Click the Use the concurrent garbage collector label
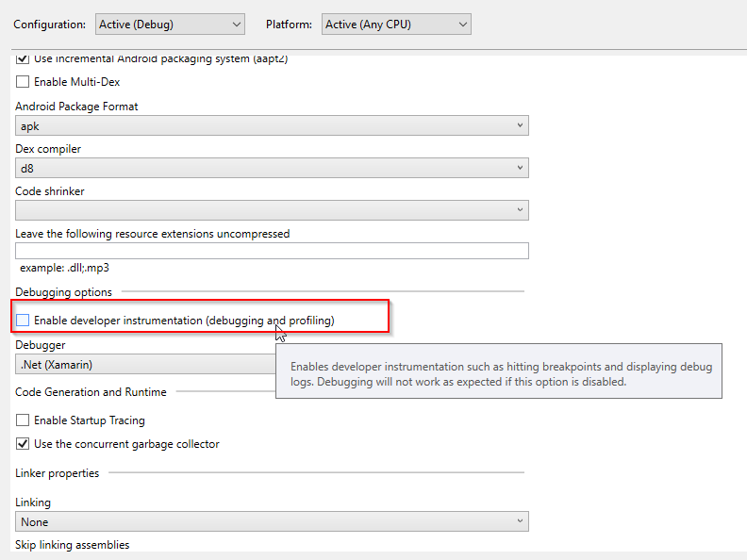The width and height of the screenshot is (747, 560). coord(126,444)
